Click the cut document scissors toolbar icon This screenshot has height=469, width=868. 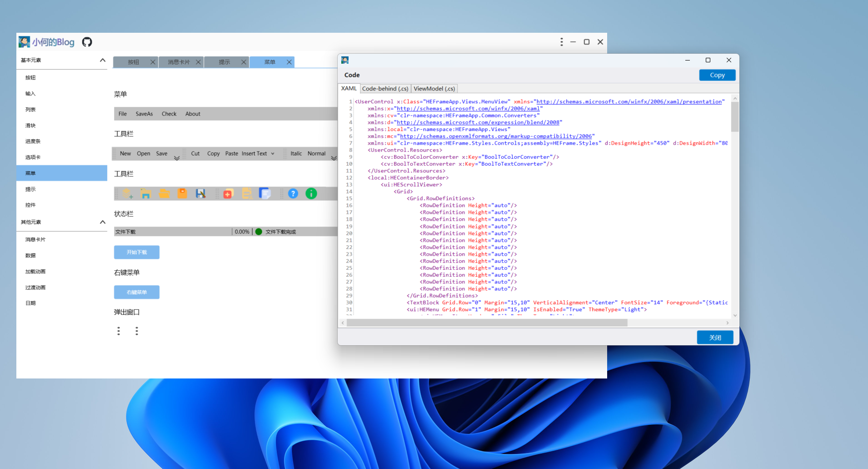pyautogui.click(x=247, y=194)
